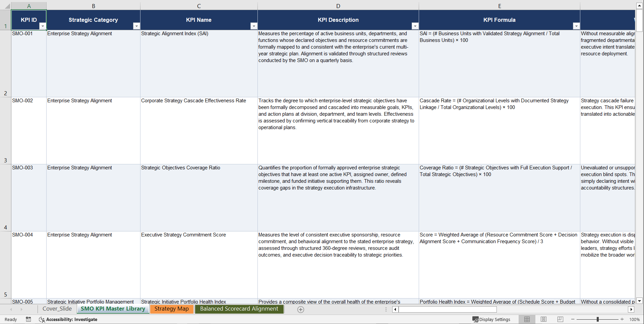Open the KPI Description filter dropdown

point(415,26)
